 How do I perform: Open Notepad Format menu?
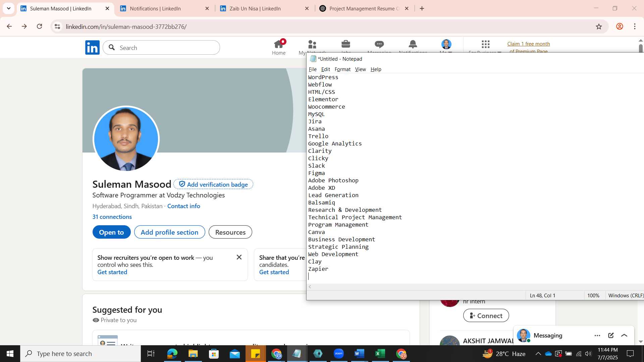[x=342, y=69]
